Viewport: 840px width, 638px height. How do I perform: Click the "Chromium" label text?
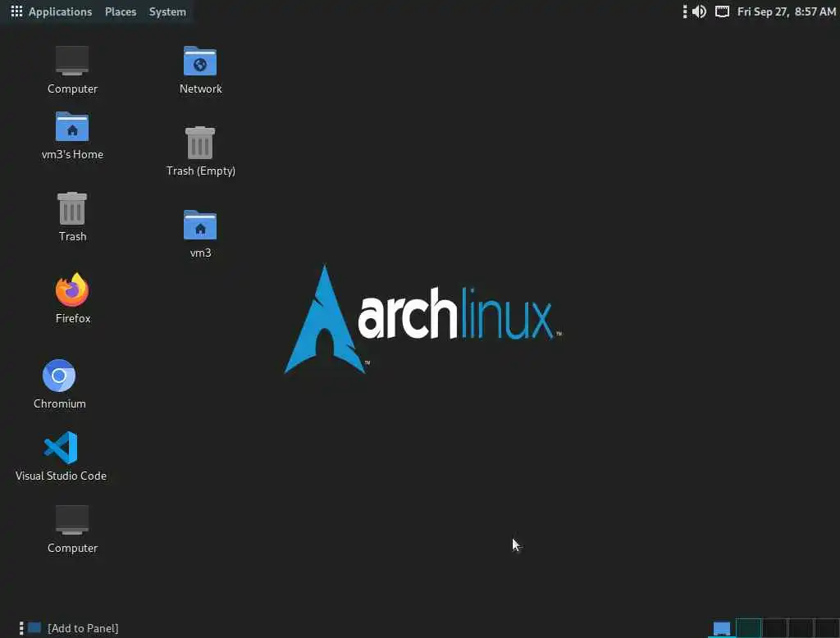(59, 403)
